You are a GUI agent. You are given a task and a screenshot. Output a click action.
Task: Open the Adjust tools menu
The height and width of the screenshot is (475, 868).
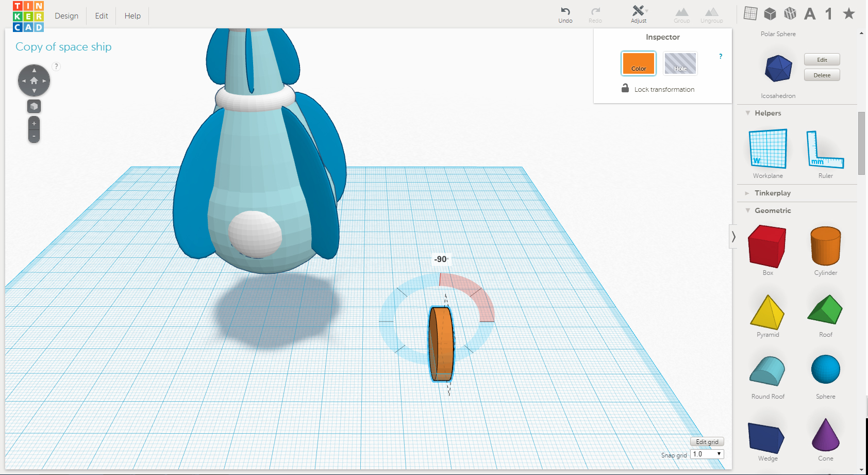pos(639,14)
